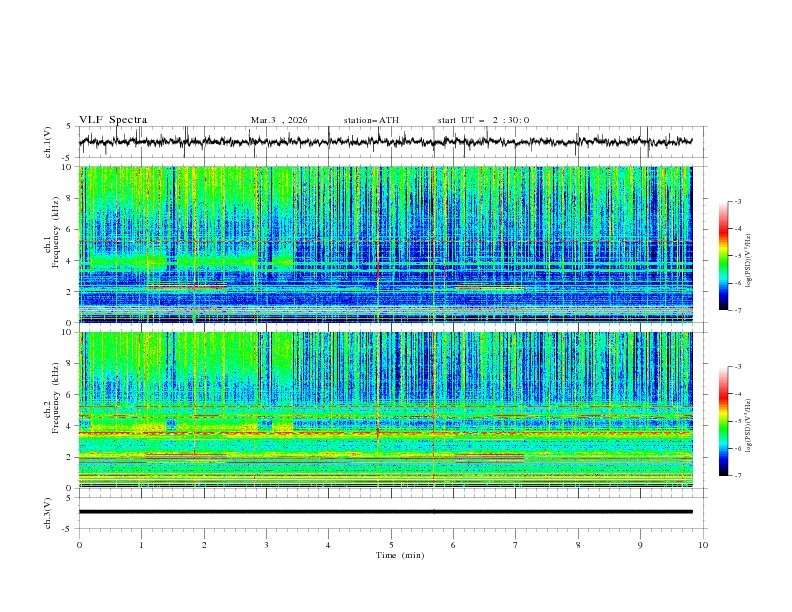The height and width of the screenshot is (612, 792).
Task: Click the lower PSD color scale bar
Action: [x=723, y=421]
